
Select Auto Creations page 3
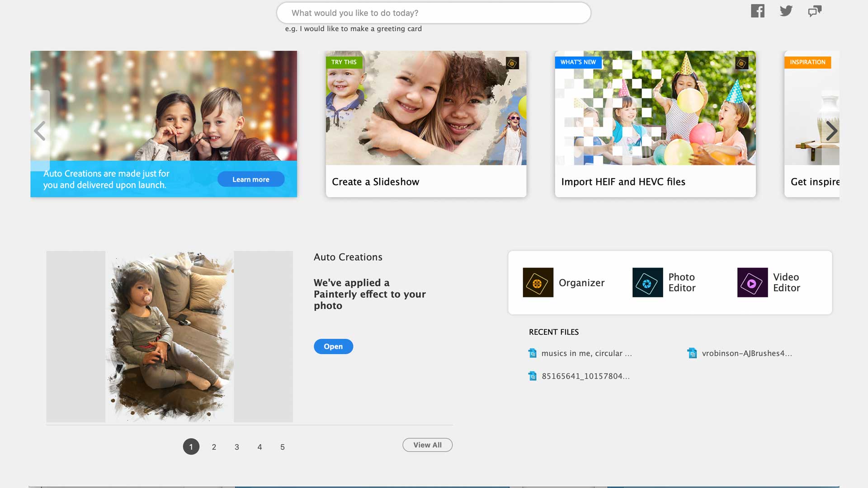[237, 447]
